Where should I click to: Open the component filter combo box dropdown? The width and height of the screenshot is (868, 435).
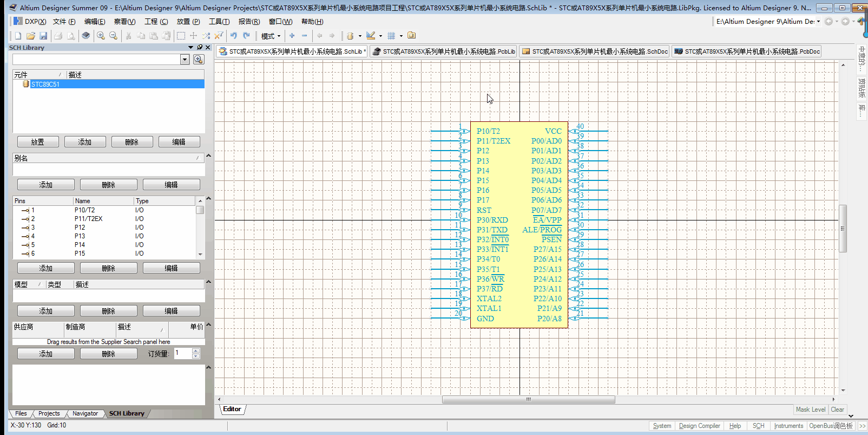pyautogui.click(x=185, y=59)
